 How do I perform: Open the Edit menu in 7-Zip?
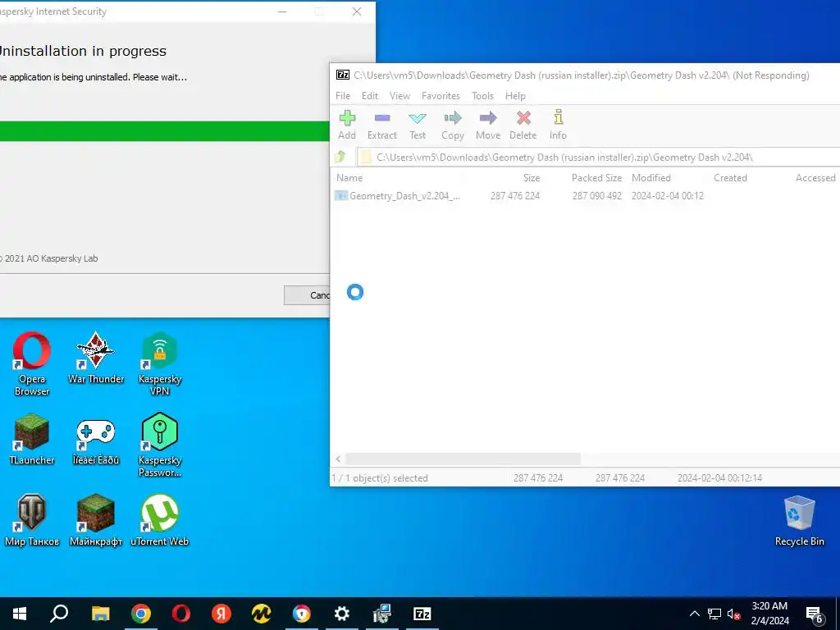pyautogui.click(x=370, y=96)
